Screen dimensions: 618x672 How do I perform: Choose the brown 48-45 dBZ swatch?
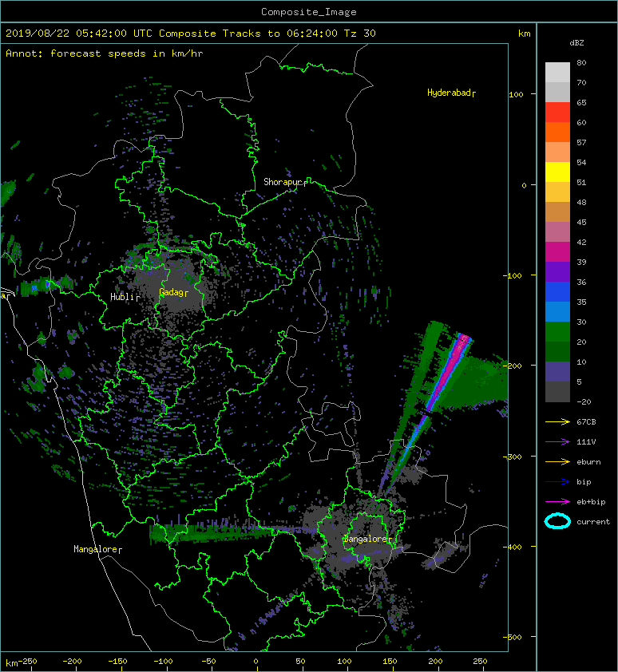pyautogui.click(x=557, y=211)
